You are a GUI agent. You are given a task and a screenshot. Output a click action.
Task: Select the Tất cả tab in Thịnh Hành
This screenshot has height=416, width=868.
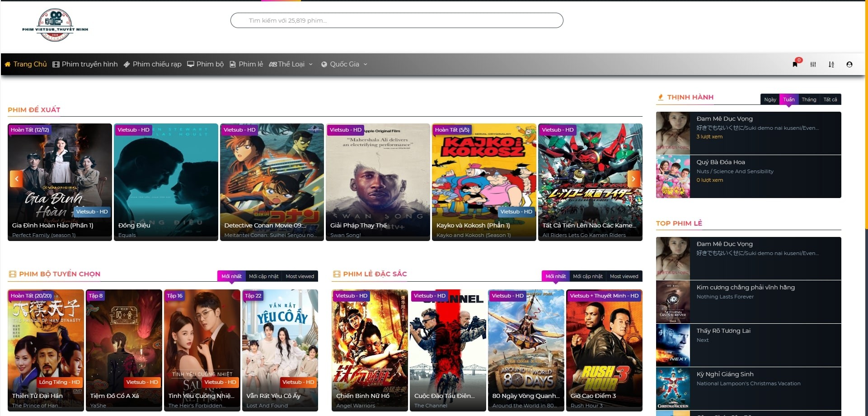tap(830, 99)
